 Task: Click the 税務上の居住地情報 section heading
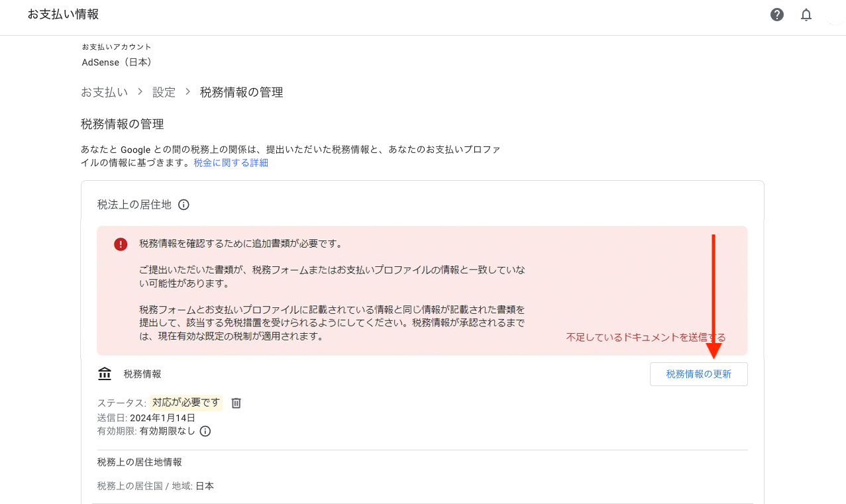click(x=139, y=462)
